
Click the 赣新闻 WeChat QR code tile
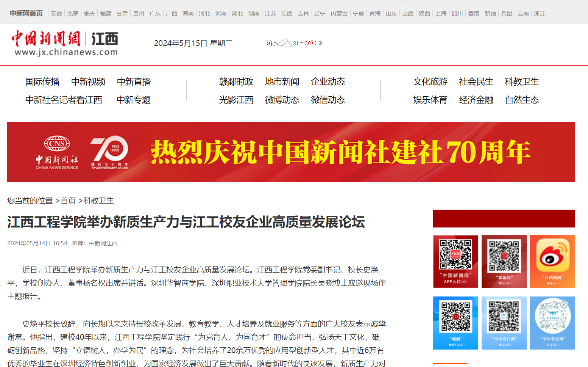click(504, 262)
